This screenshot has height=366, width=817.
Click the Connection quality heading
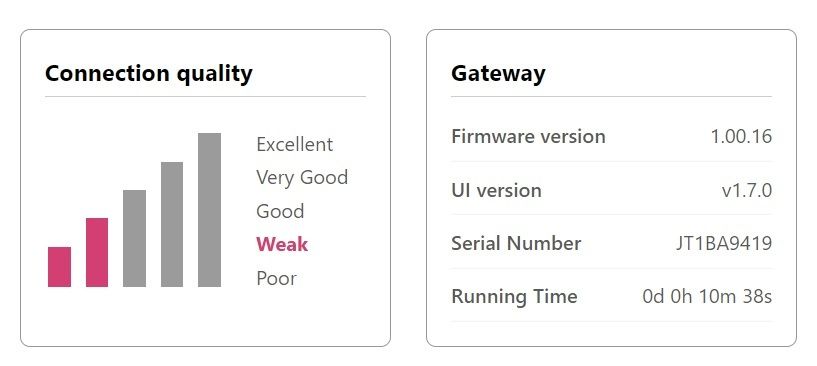click(x=148, y=74)
